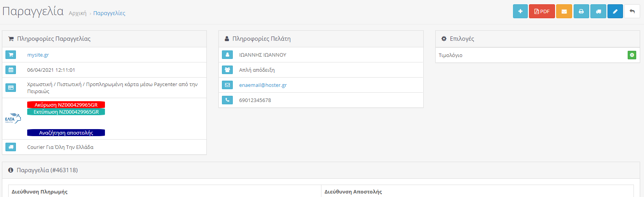Screen dimensions: 644x197
Task: Click the shopping cart store icon
Action: 11,55
